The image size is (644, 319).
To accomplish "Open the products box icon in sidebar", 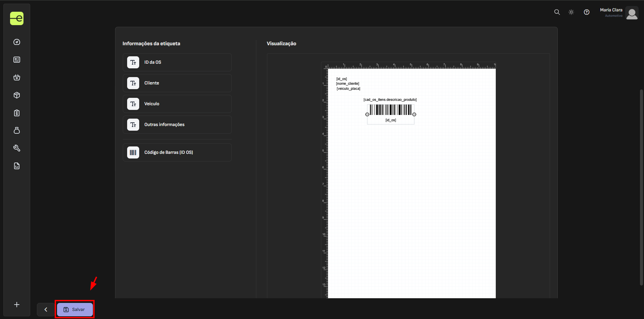I will point(17,95).
